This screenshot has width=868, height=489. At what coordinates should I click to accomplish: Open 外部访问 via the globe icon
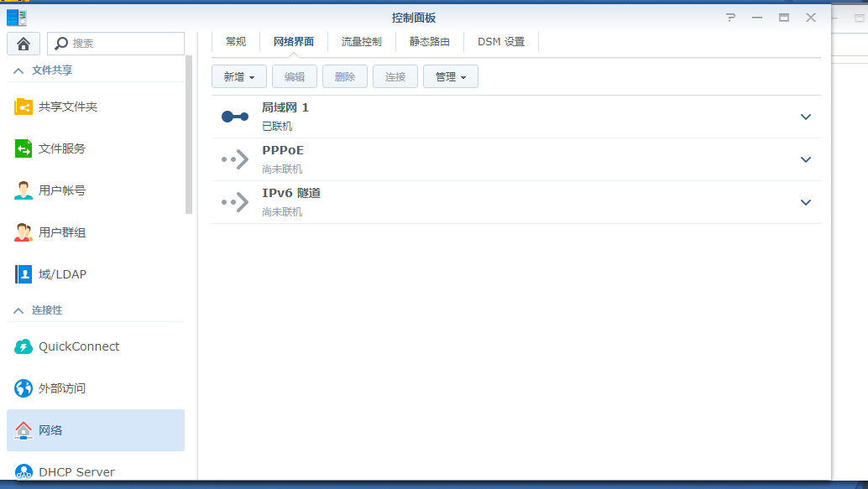pyautogui.click(x=23, y=388)
